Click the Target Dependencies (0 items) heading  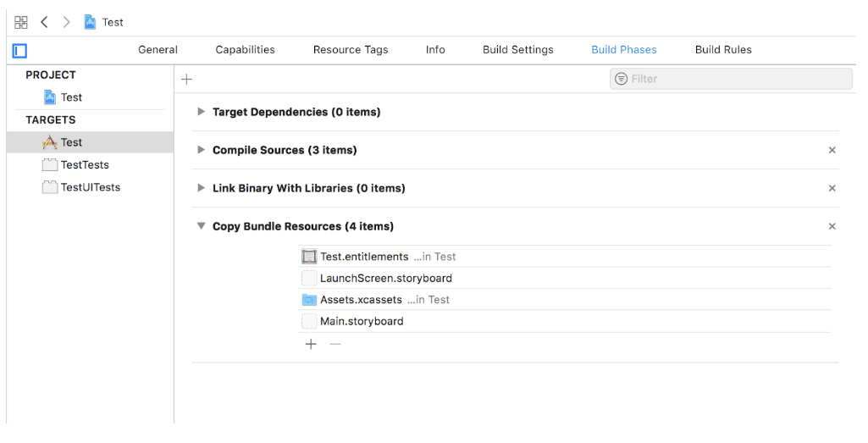pos(296,112)
